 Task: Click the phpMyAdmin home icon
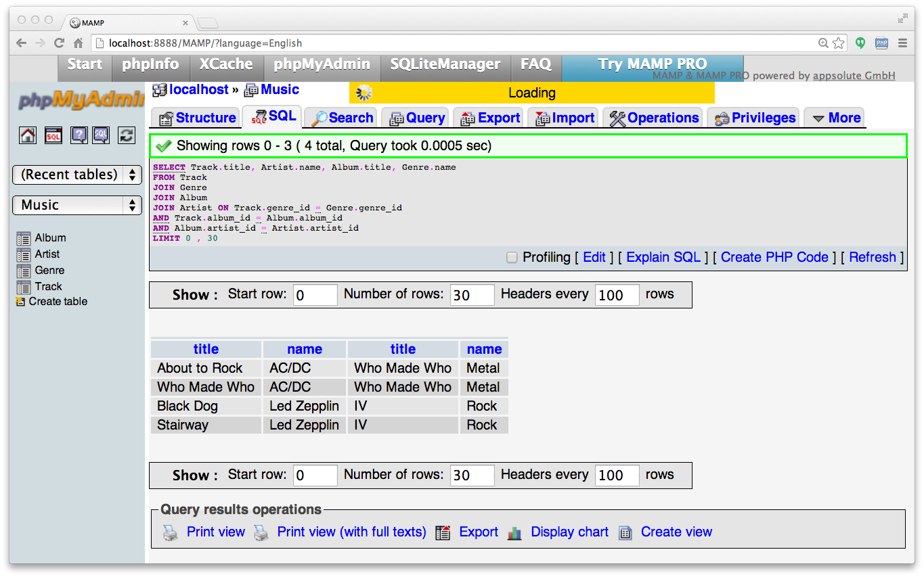coord(28,135)
